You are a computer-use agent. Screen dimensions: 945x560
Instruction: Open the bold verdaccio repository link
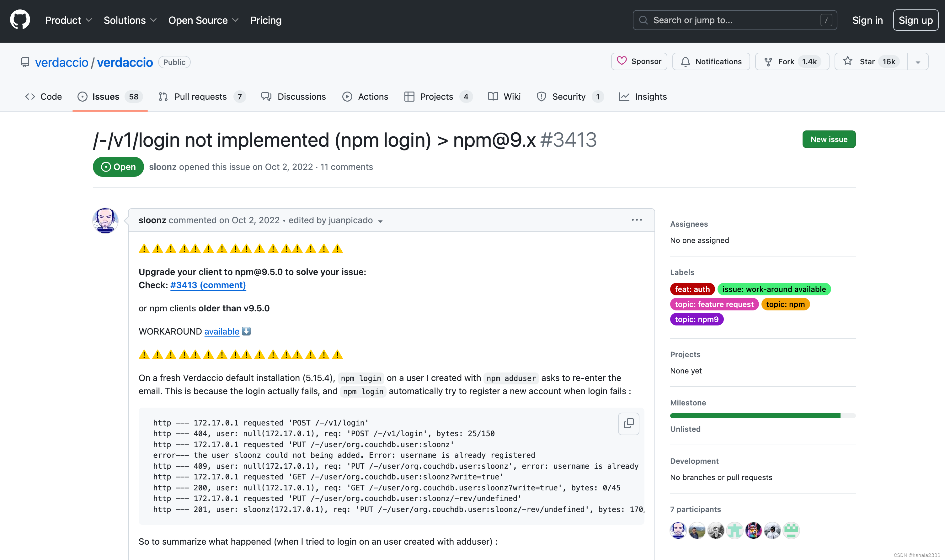click(x=125, y=62)
